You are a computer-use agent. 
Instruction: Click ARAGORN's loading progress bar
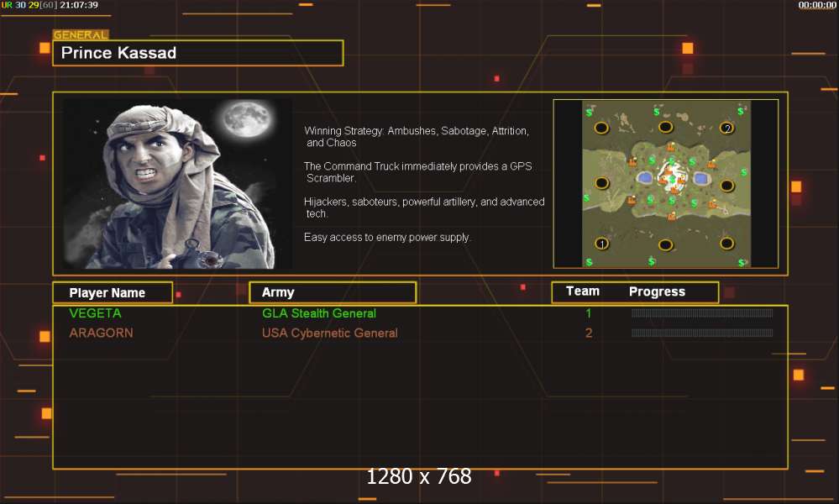(x=702, y=333)
